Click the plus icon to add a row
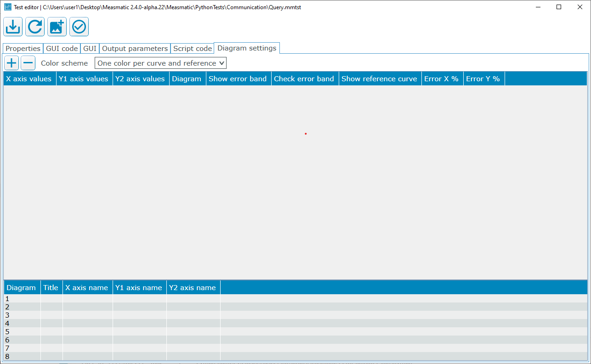The height and width of the screenshot is (364, 591). 11,63
